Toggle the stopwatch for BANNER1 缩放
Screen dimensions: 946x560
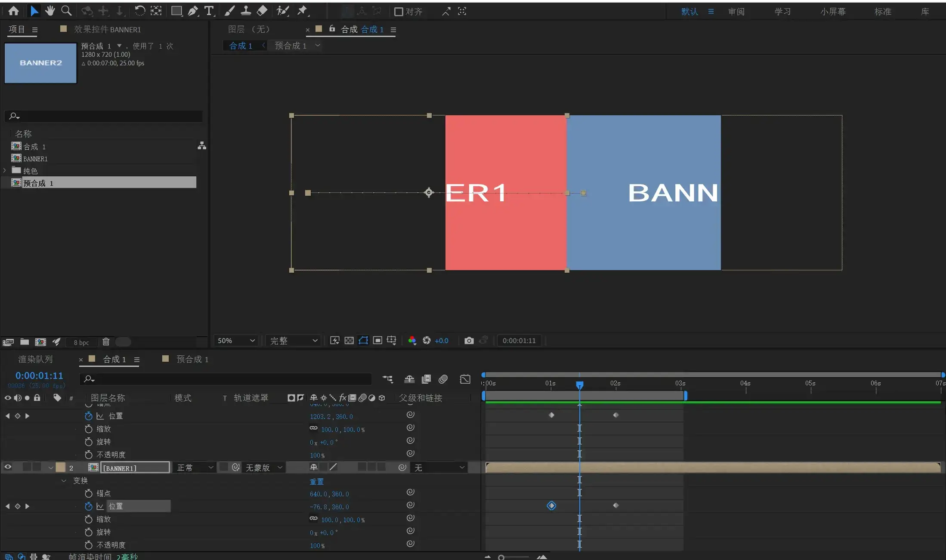(x=89, y=519)
